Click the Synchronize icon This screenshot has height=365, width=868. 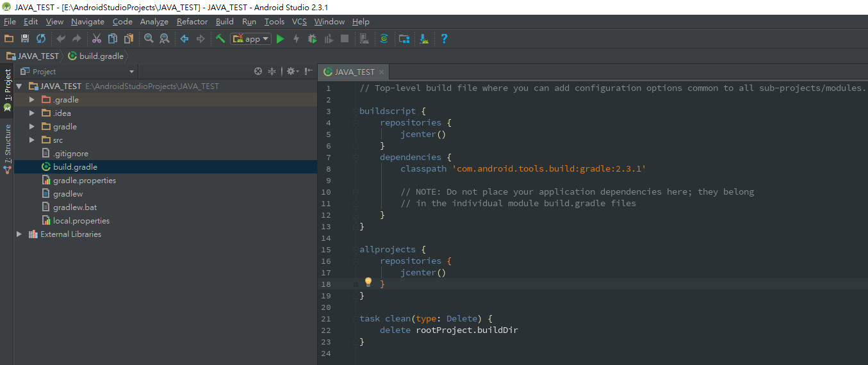click(41, 39)
